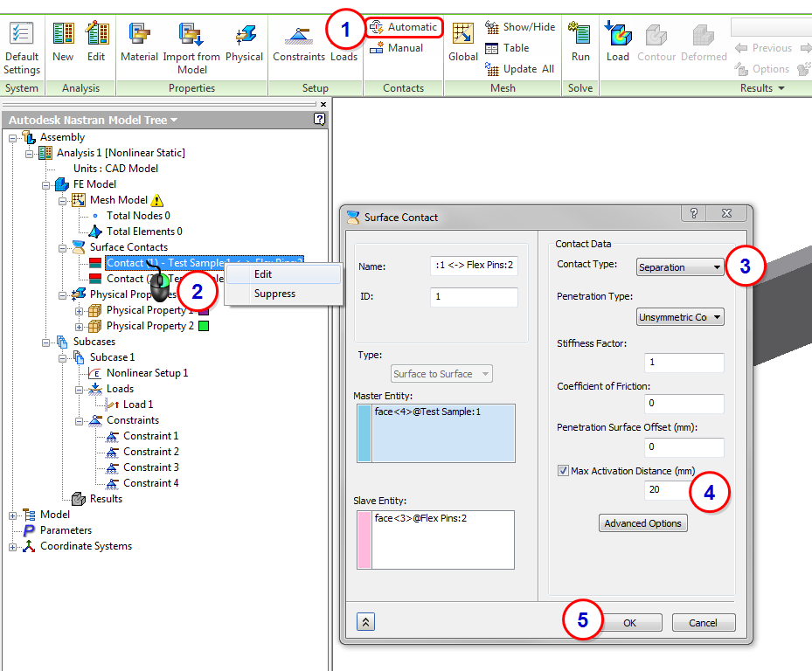This screenshot has height=671, width=812.
Task: Click the Surface Contact help button
Action: pos(694,213)
